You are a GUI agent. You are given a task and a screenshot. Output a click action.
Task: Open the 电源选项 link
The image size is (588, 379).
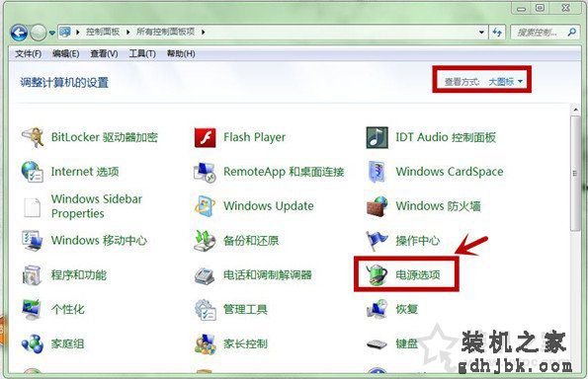[418, 275]
